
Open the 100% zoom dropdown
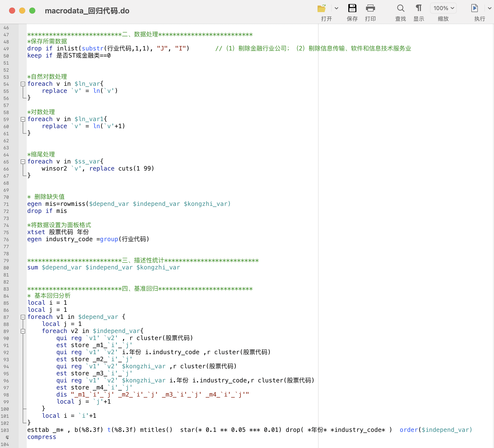point(443,8)
